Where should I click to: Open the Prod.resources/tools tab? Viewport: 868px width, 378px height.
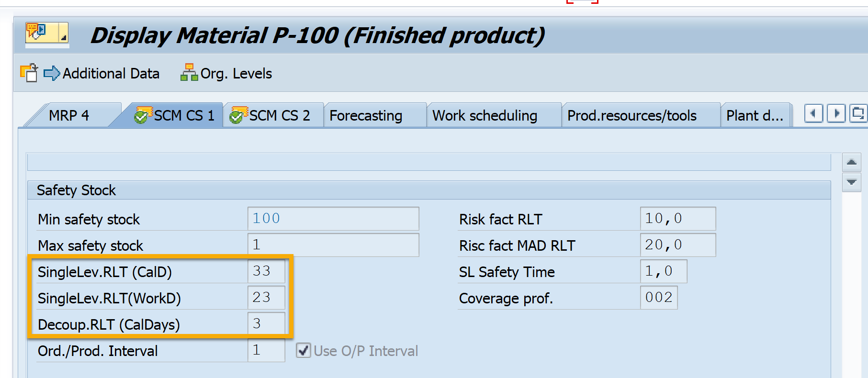pyautogui.click(x=631, y=116)
